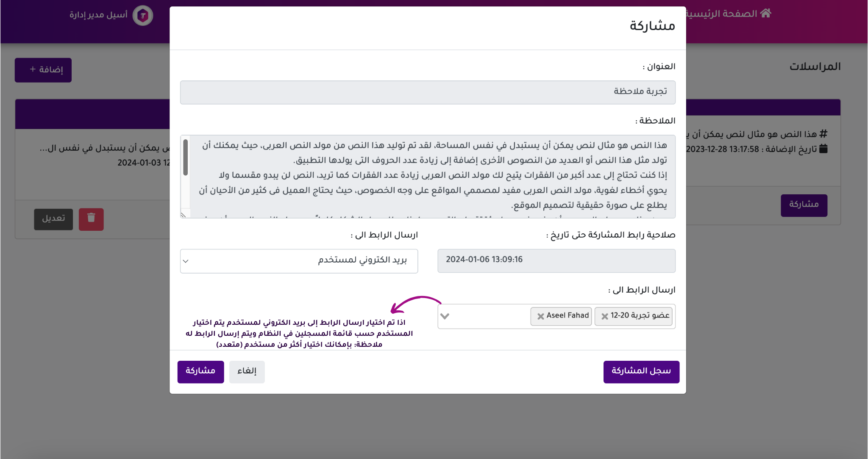Click the red trash delete button
Image resolution: width=868 pixels, height=459 pixels.
pyautogui.click(x=91, y=219)
